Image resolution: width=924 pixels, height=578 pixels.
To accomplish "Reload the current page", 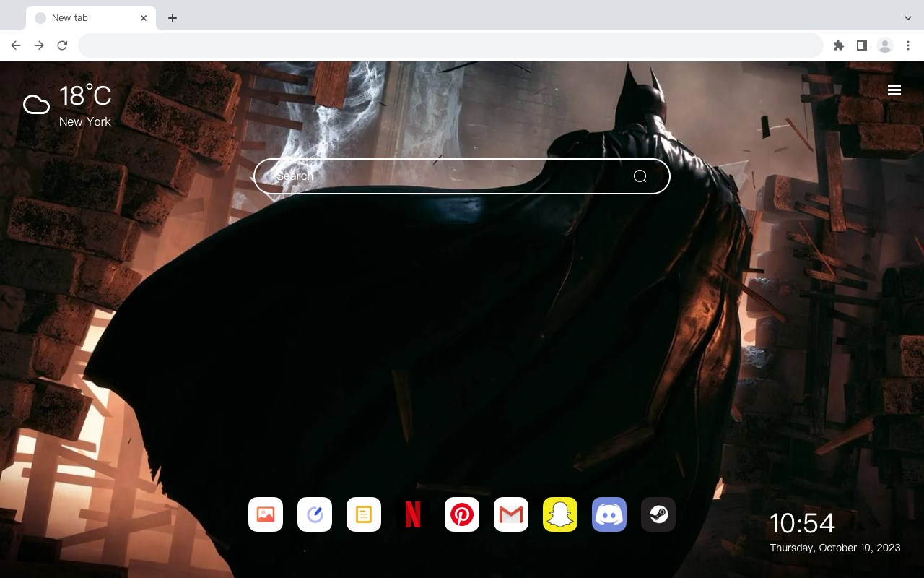I will pos(62,46).
